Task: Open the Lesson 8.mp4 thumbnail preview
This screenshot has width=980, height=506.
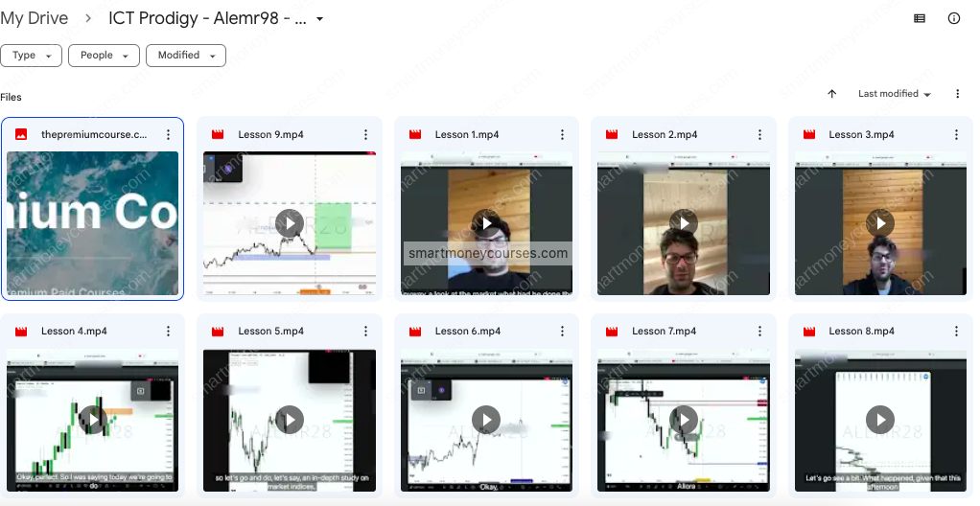Action: click(x=880, y=420)
